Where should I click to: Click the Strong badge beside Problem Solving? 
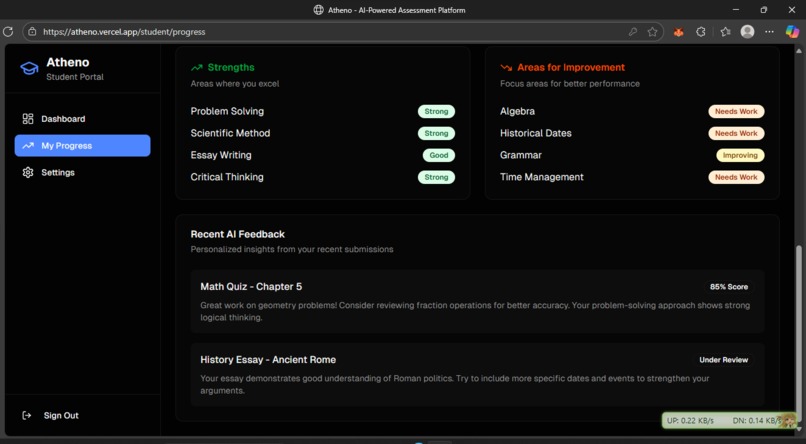click(x=436, y=112)
